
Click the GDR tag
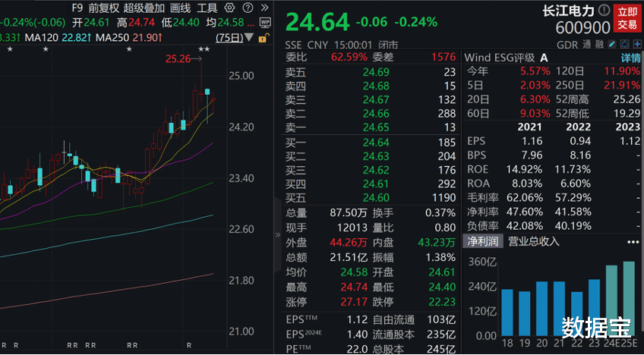pyautogui.click(x=567, y=45)
